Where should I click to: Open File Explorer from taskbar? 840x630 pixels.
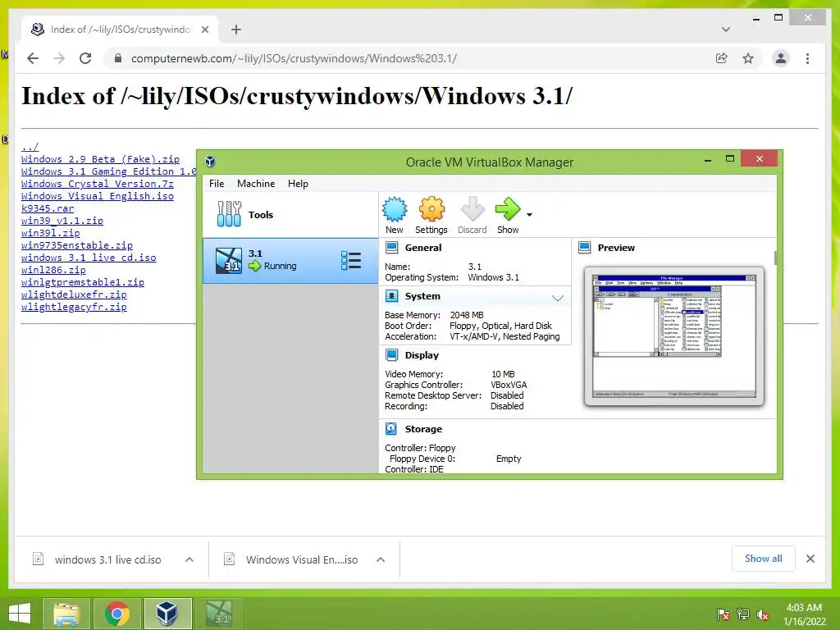tap(66, 614)
